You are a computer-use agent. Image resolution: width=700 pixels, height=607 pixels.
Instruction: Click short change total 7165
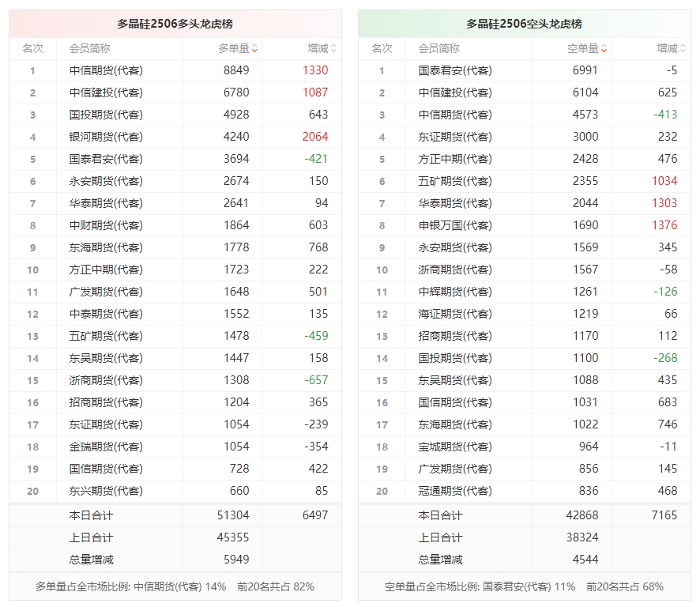(664, 515)
